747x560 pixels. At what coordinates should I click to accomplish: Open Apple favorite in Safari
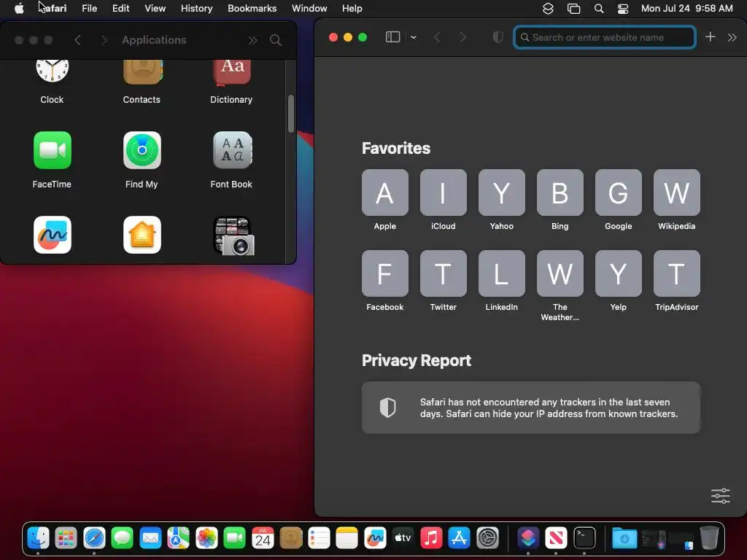(385, 192)
